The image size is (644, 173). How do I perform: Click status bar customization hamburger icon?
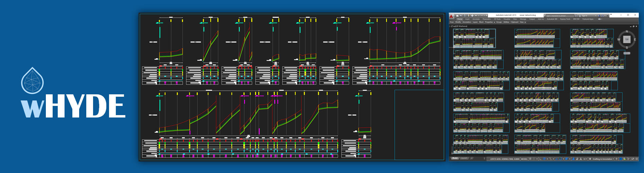(x=637, y=159)
